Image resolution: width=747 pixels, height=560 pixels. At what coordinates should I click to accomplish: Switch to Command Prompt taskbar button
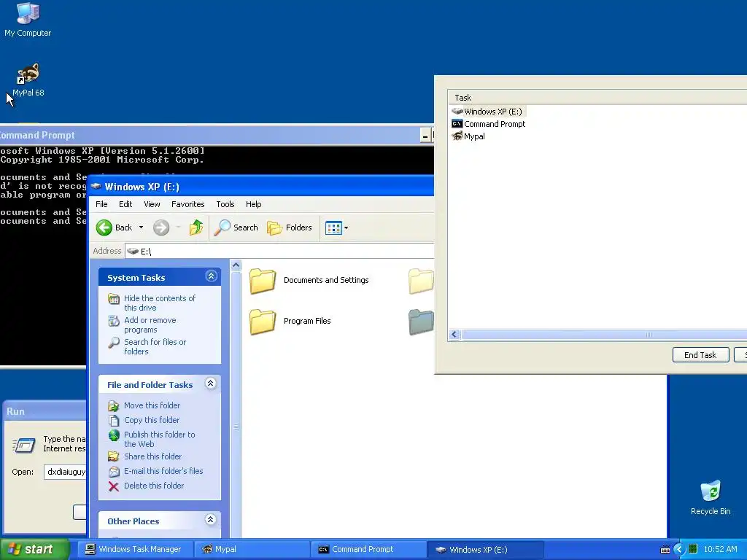tap(369, 549)
